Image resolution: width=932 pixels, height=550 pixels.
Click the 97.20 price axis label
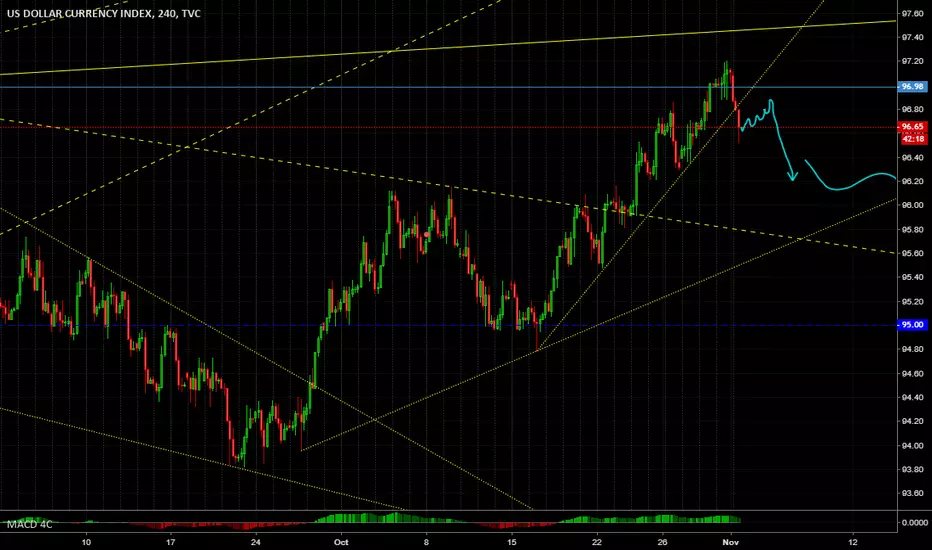(912, 61)
